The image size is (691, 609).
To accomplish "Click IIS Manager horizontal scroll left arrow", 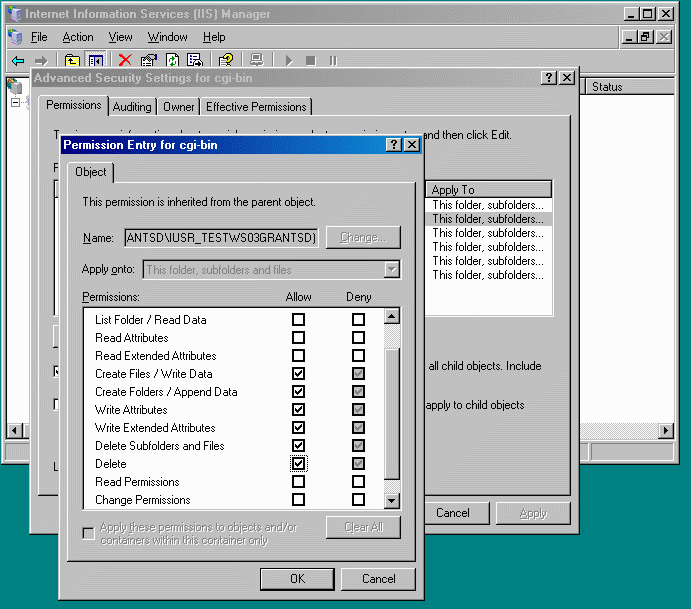I will [x=14, y=430].
